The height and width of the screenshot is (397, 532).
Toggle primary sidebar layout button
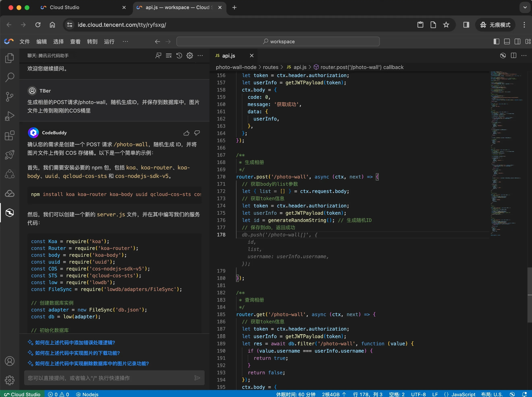coord(496,42)
